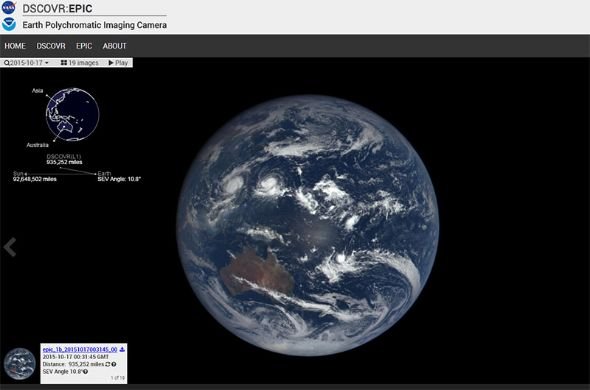Click the download icon beside the image filename
This screenshot has height=390, width=590.
pyautogui.click(x=122, y=350)
